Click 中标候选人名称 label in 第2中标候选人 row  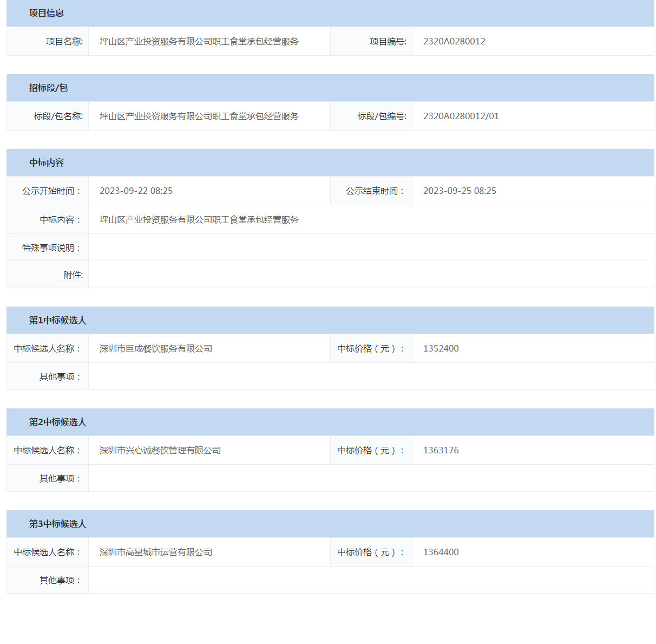pos(47,450)
